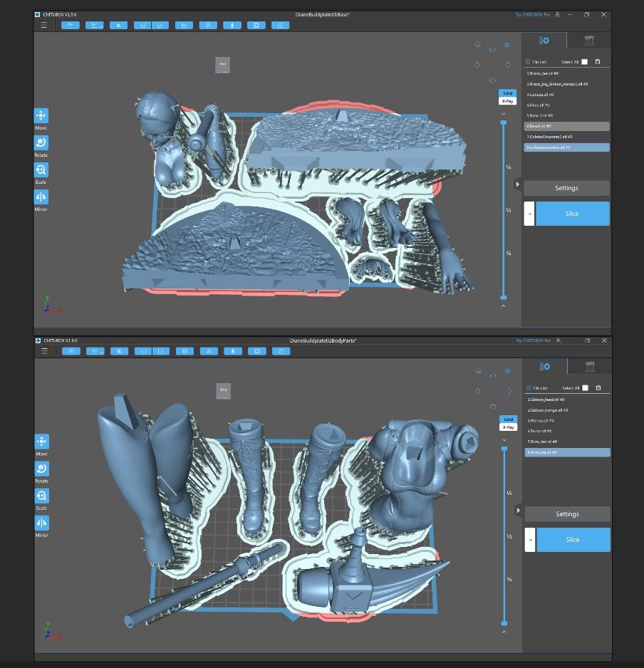Screen dimensions: 644x668
Task: Open support pillars tab in bottom window
Action: [x=590, y=366]
